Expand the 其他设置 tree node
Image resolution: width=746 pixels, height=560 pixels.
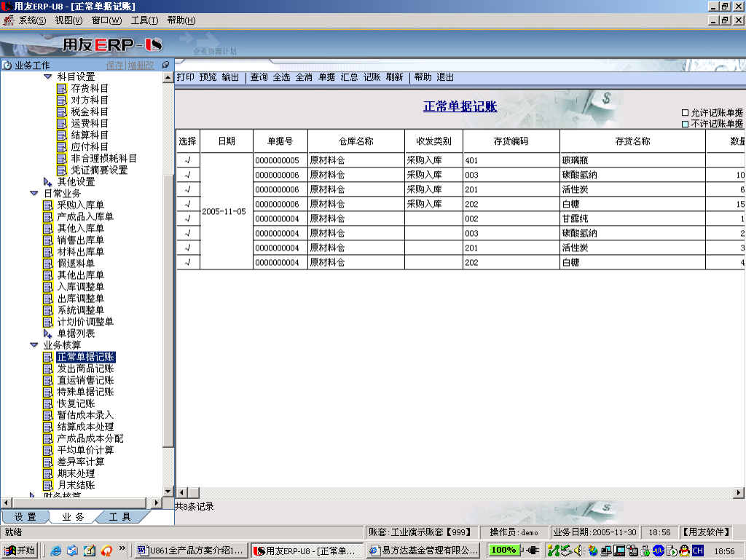pos(47,182)
